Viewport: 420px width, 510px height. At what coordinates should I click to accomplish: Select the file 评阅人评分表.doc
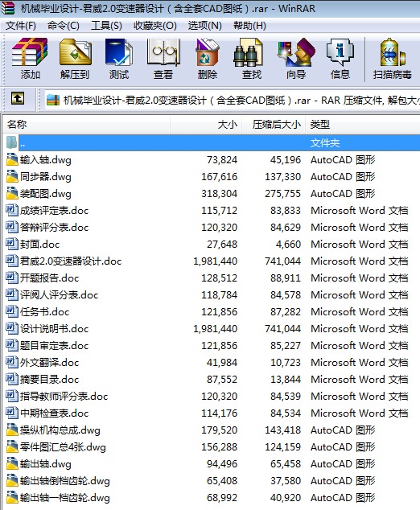tap(59, 294)
